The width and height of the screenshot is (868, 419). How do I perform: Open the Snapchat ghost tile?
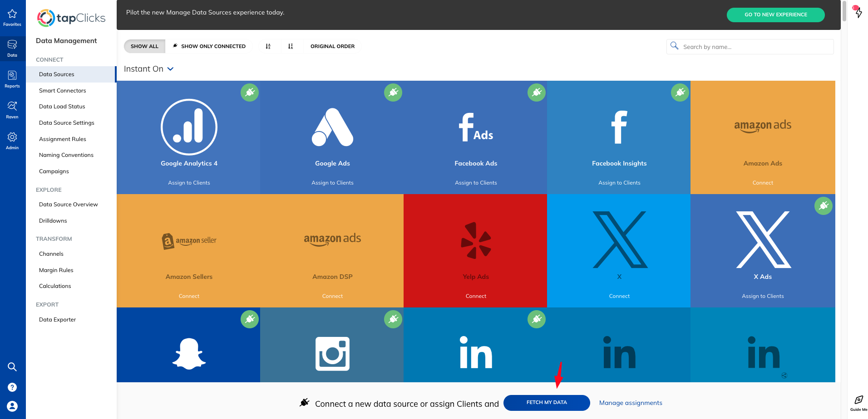189,354
